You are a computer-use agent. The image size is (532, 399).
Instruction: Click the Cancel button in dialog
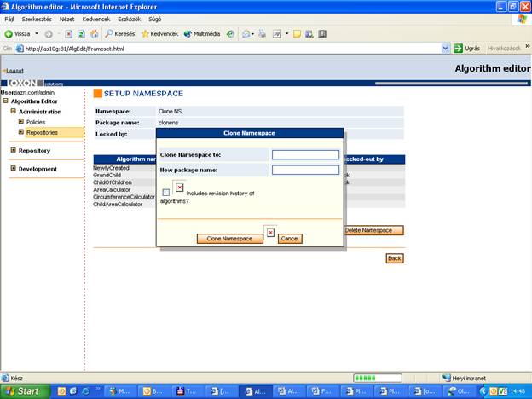(x=290, y=239)
